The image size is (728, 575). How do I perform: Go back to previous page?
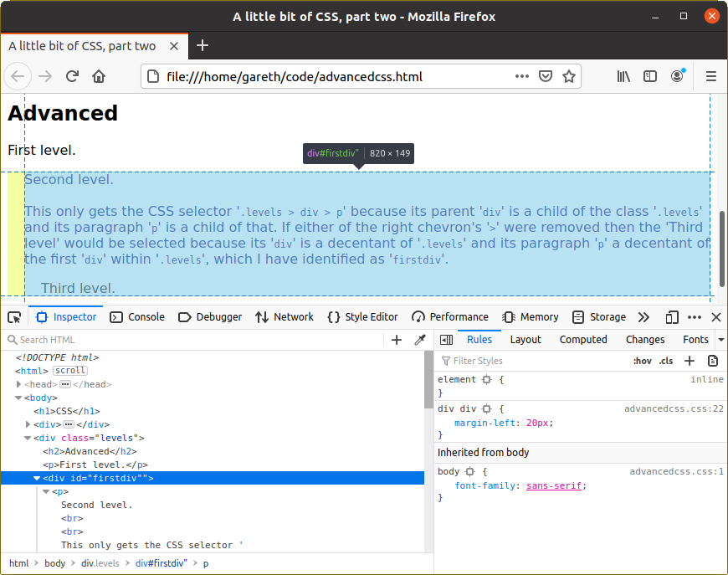(18, 76)
